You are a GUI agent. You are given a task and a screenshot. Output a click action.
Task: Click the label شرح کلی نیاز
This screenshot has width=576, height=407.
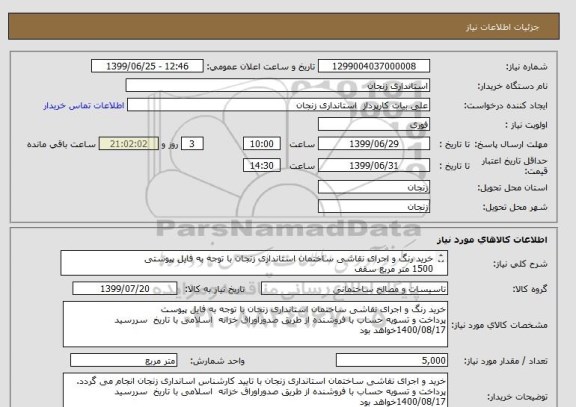520,264
